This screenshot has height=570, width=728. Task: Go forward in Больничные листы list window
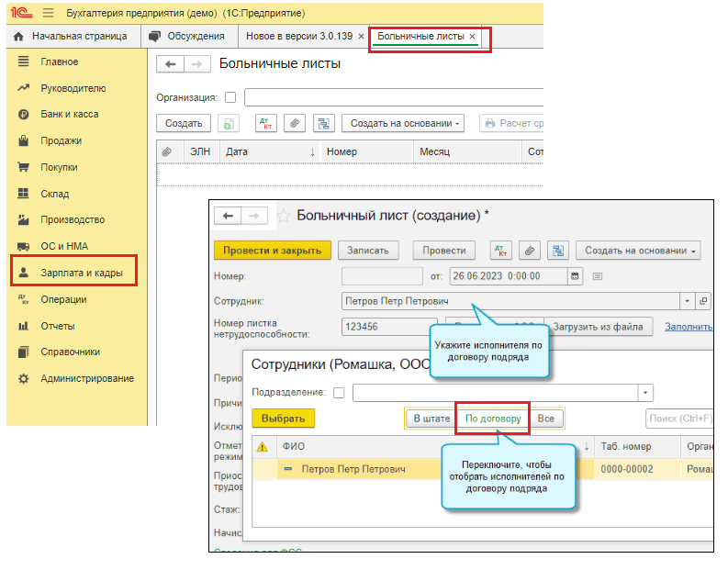[196, 64]
